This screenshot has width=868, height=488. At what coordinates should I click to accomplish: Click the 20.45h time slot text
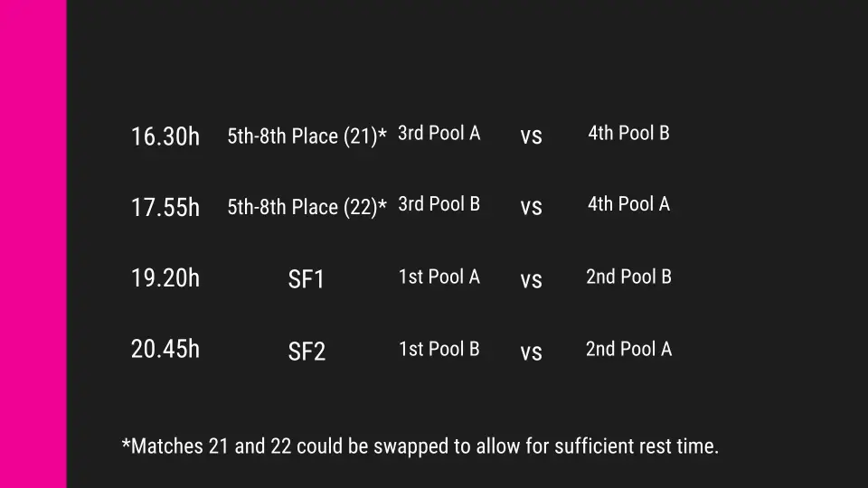(165, 350)
